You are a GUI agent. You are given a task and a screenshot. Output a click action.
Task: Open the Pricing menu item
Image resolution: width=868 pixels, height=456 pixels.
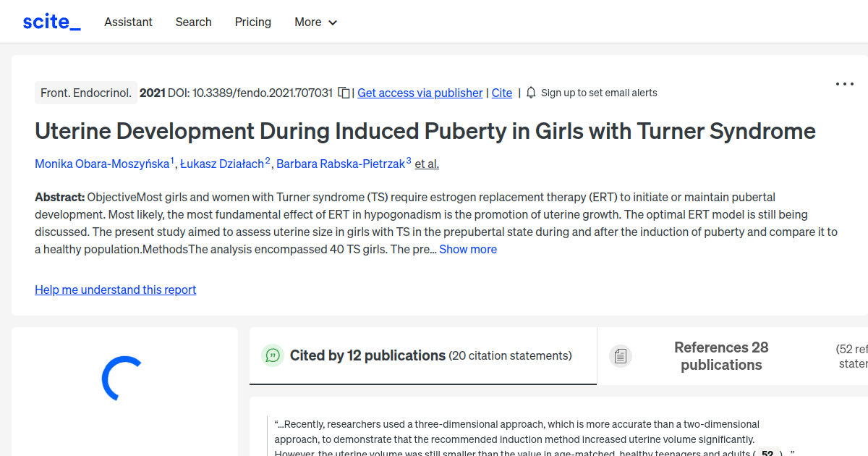click(x=252, y=22)
